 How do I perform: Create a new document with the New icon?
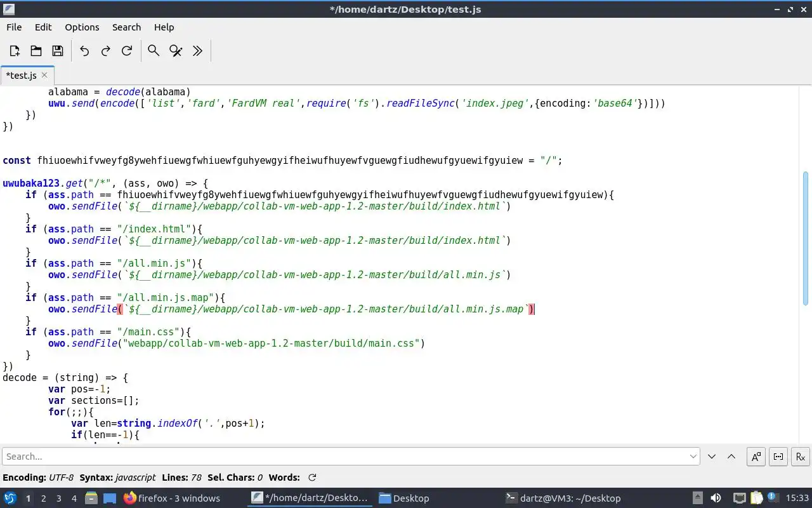pos(15,51)
